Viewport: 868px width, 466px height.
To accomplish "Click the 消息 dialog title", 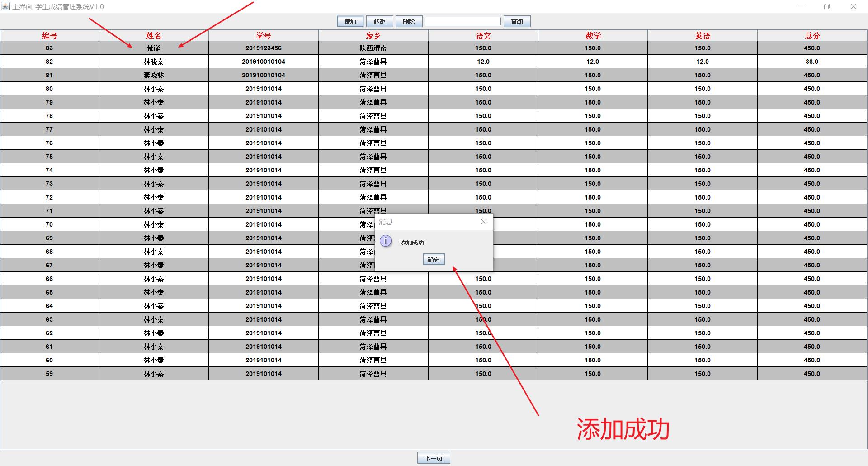I will (386, 222).
